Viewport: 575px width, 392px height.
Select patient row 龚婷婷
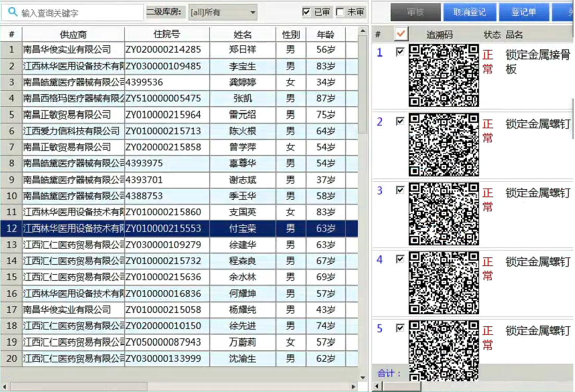pos(179,82)
